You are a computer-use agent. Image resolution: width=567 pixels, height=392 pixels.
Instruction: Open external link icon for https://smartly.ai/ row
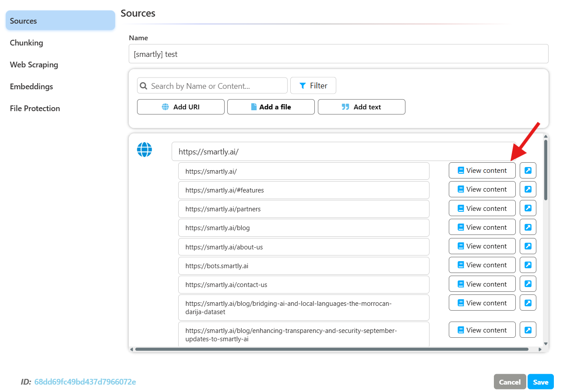click(x=528, y=171)
